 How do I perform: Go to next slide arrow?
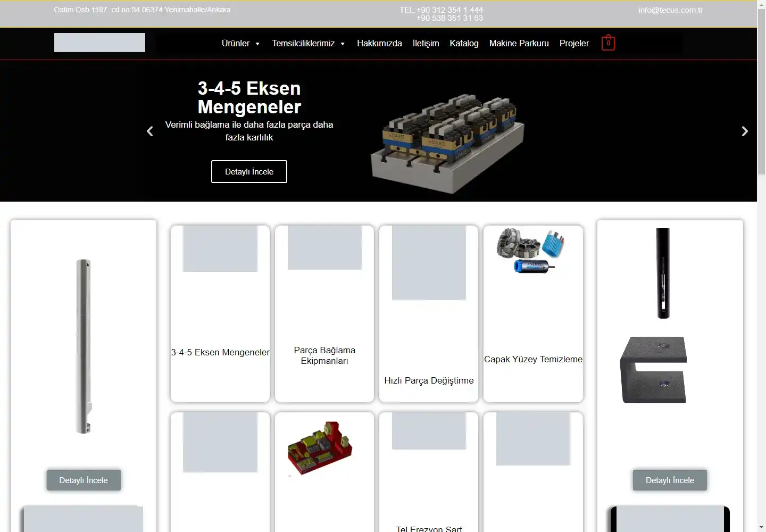(x=745, y=131)
